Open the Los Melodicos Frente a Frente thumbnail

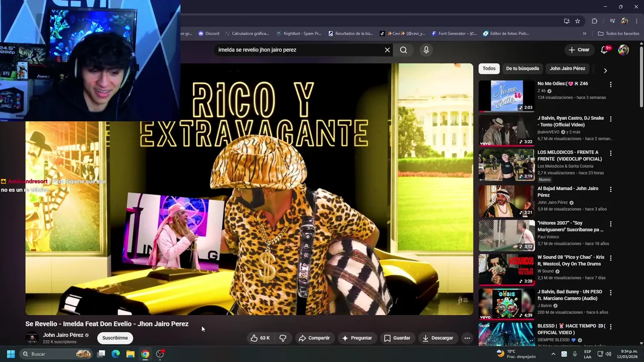tap(507, 164)
